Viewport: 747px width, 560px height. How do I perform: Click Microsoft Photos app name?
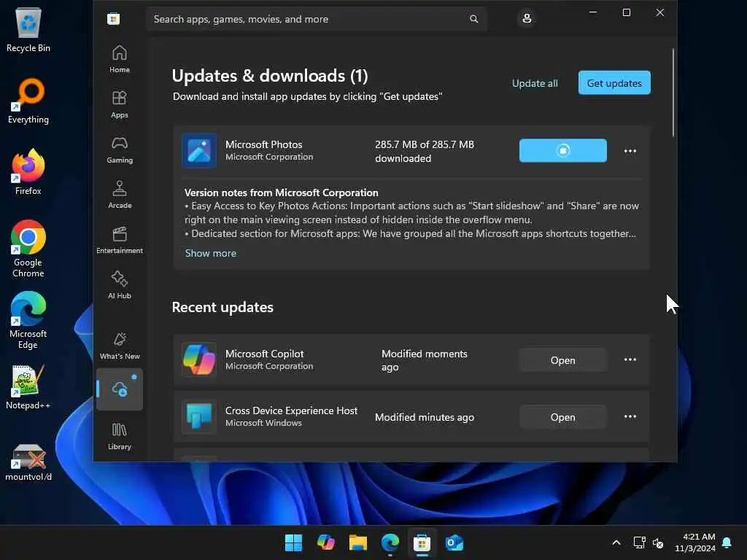(264, 144)
